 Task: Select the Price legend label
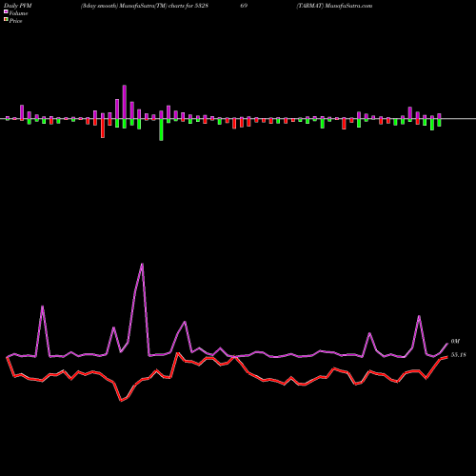(x=15, y=21)
